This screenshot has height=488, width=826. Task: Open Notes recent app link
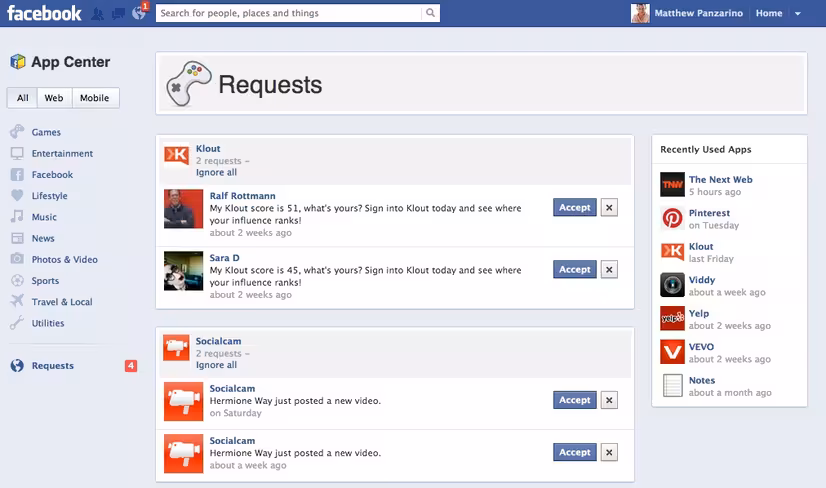tap(702, 380)
